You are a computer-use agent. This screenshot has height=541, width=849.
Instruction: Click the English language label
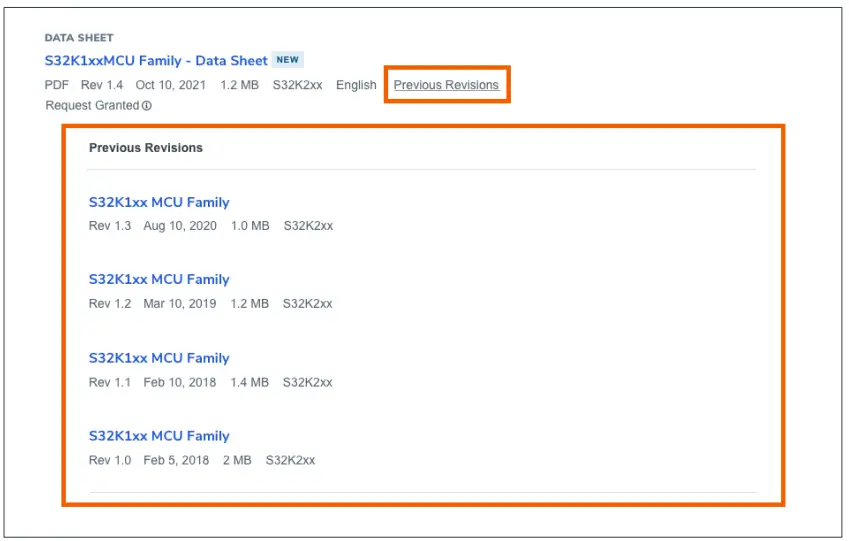click(356, 85)
